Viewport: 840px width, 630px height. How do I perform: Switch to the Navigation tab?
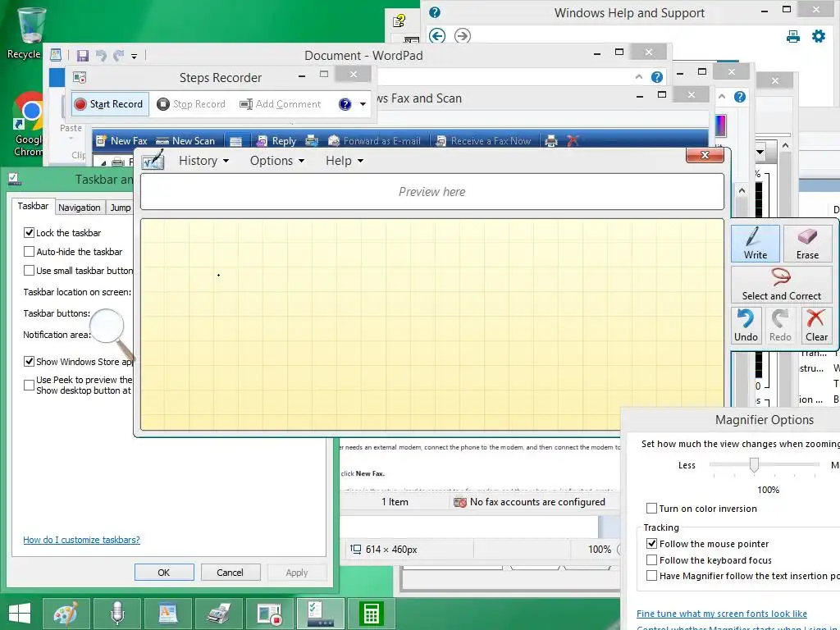point(80,208)
